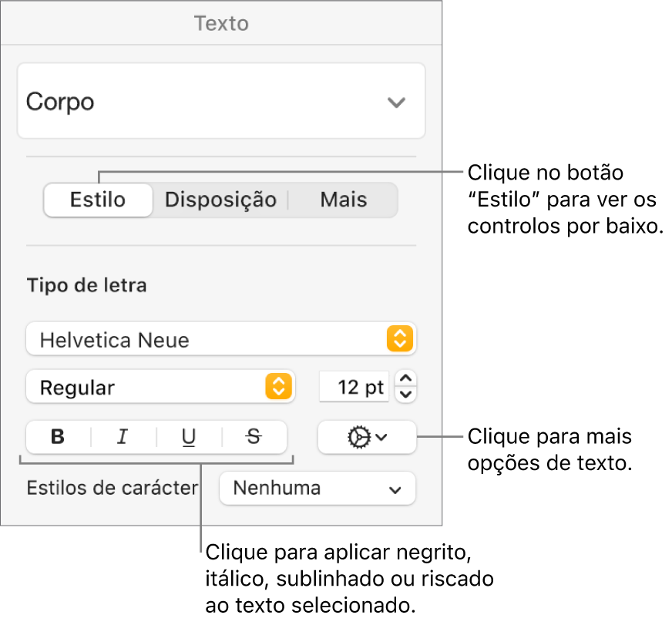Click the Tipo de letra heading
The image size is (672, 625).
click(x=86, y=285)
